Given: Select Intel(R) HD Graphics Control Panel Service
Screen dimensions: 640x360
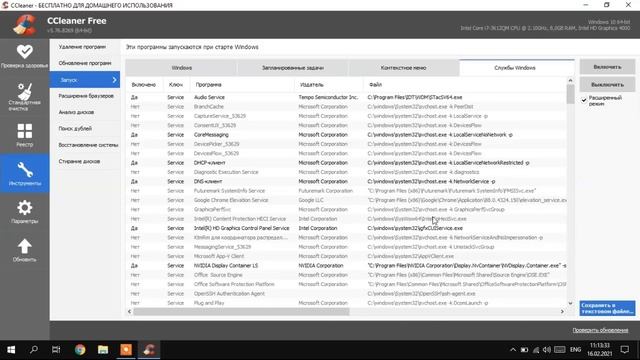Looking at the screenshot, I should click(x=347, y=228).
